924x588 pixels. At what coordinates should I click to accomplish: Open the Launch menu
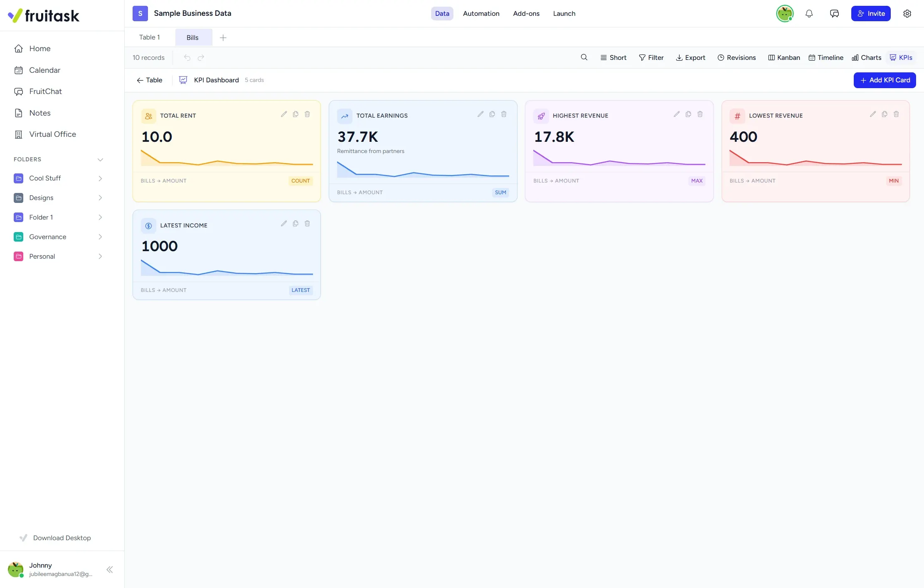564,13
